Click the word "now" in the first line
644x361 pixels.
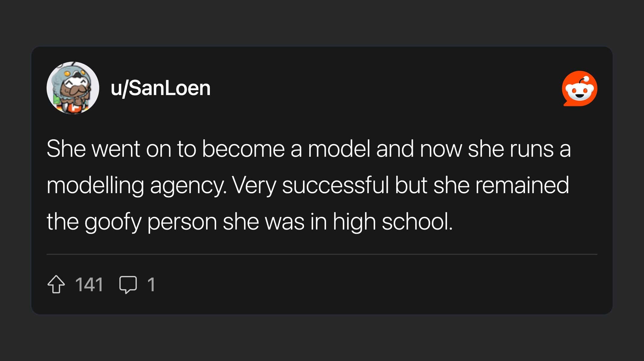tap(441, 149)
